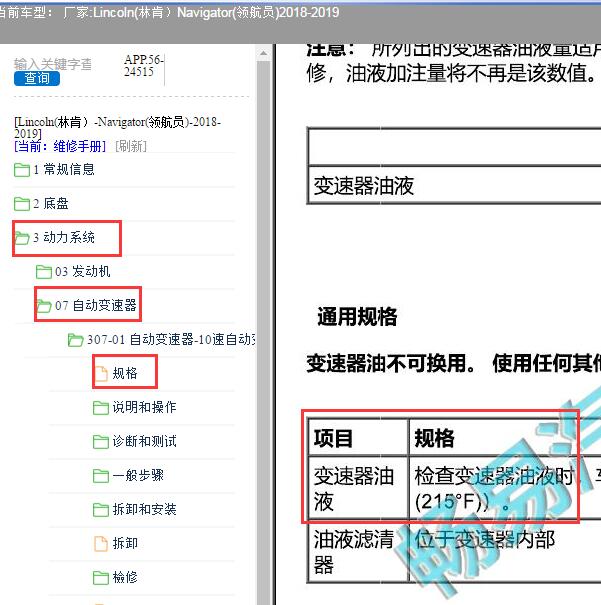The image size is (601, 605).
Task: Expand the folder icon of 拆卸和安装
Action: coord(101,510)
